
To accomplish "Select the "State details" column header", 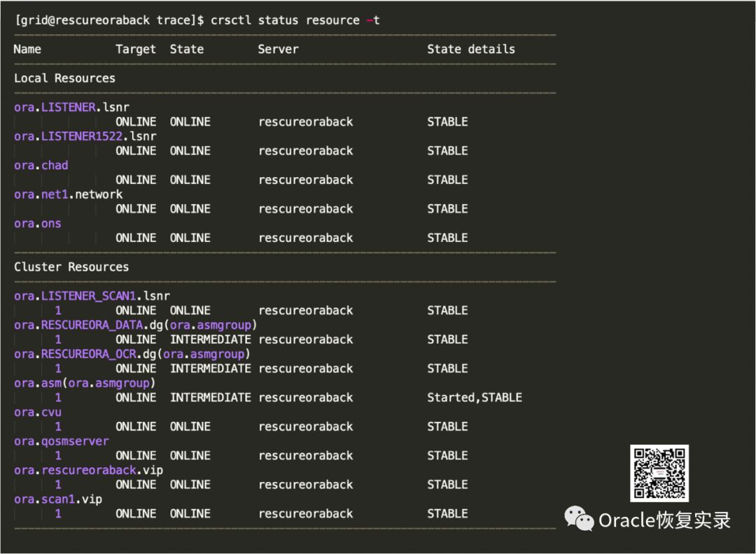I will (x=471, y=49).
